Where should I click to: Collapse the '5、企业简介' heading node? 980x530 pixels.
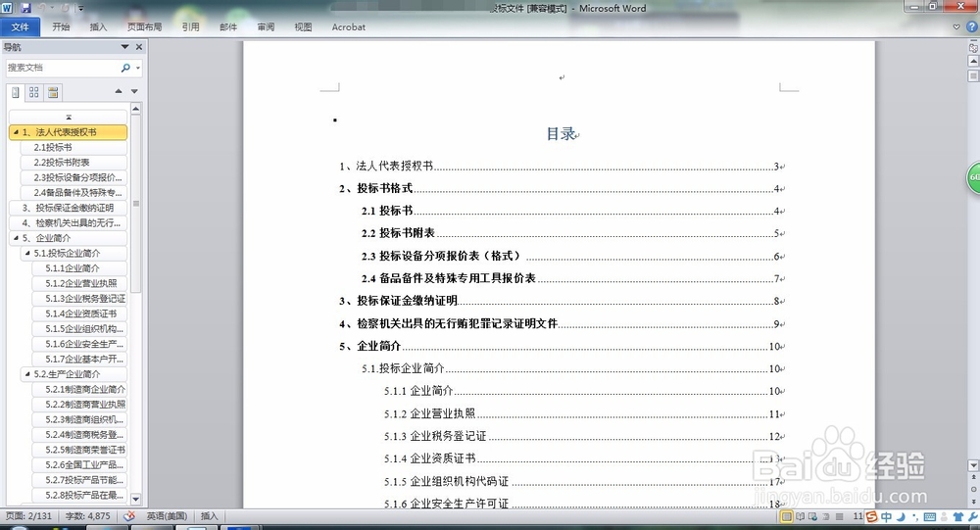coord(16,237)
